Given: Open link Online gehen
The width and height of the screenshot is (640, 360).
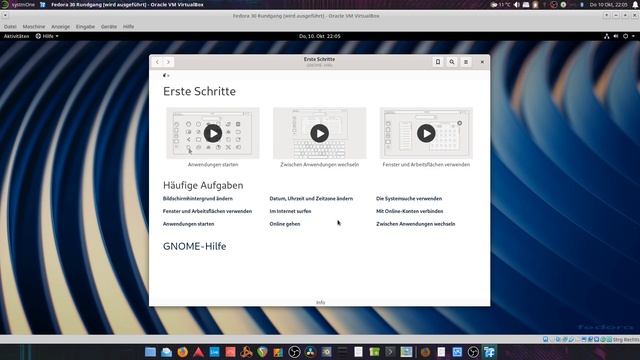Looking at the screenshot, I should click(285, 224).
